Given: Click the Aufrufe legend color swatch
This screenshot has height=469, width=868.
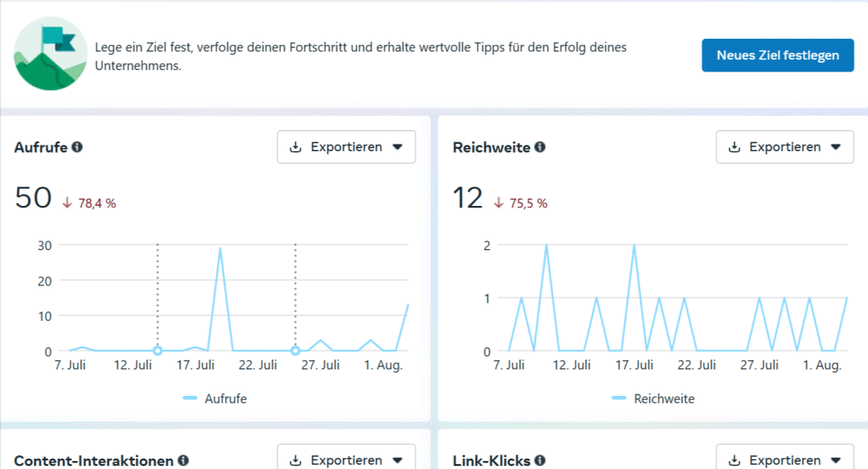Looking at the screenshot, I should click(190, 398).
